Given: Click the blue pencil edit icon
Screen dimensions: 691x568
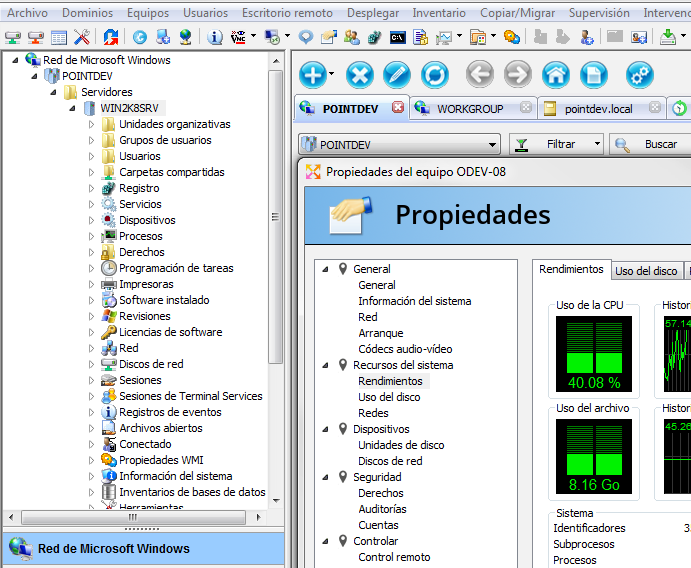Looking at the screenshot, I should (397, 75).
